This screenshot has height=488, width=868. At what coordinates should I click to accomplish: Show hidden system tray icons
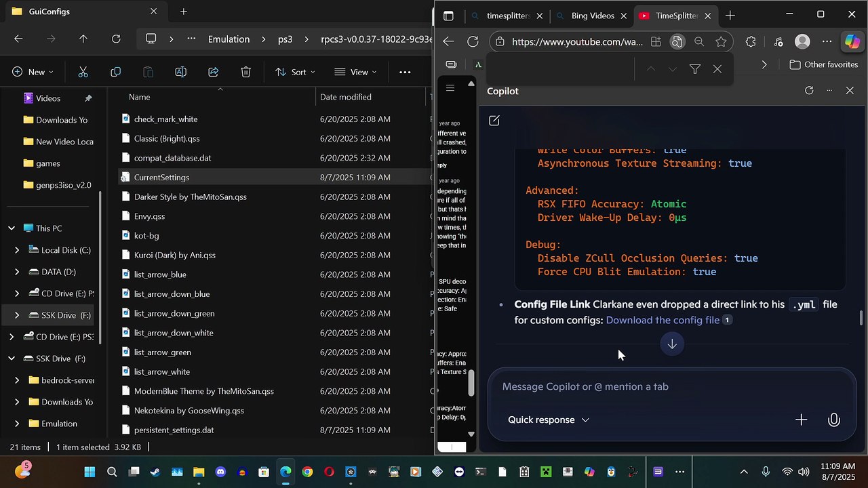coord(744,472)
